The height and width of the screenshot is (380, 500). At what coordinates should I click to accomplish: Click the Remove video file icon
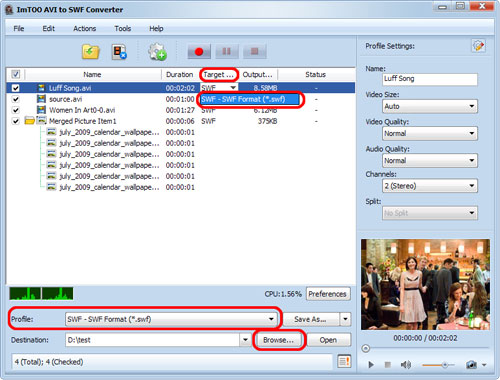point(119,52)
